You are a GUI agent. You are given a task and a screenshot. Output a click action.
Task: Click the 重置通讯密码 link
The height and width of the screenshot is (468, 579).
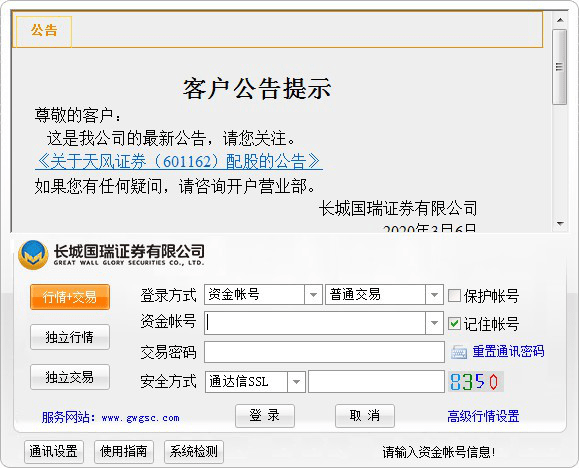[x=508, y=352]
